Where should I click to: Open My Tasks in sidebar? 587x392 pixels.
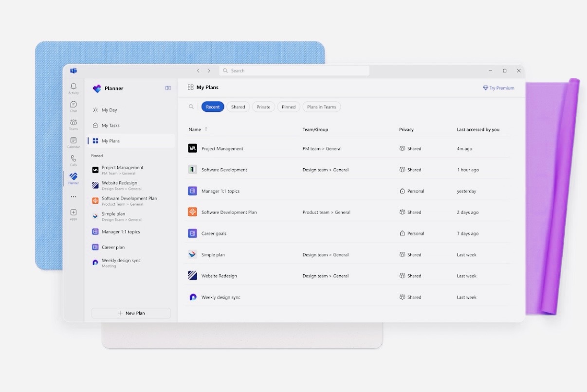tap(131, 125)
